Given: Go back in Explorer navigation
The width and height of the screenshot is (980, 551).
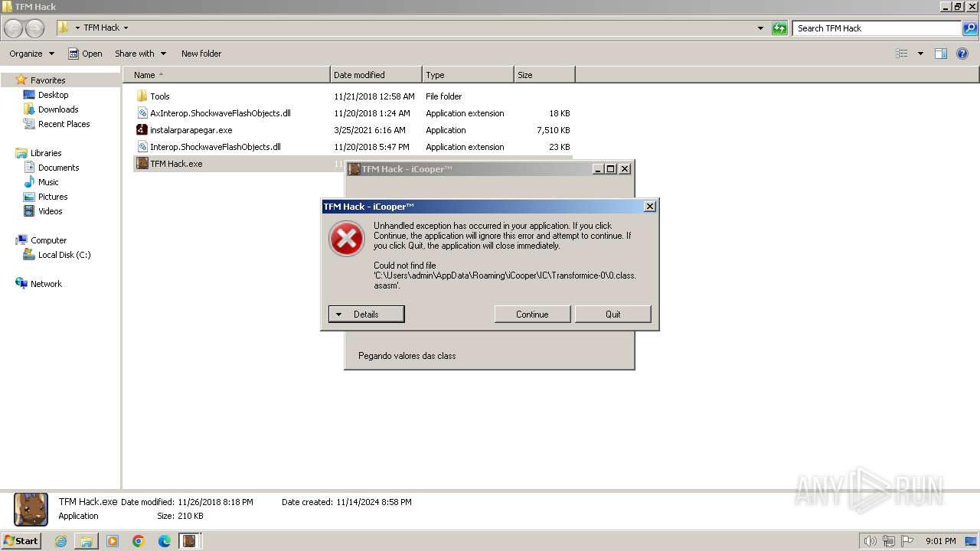Looking at the screenshot, I should click(13, 28).
